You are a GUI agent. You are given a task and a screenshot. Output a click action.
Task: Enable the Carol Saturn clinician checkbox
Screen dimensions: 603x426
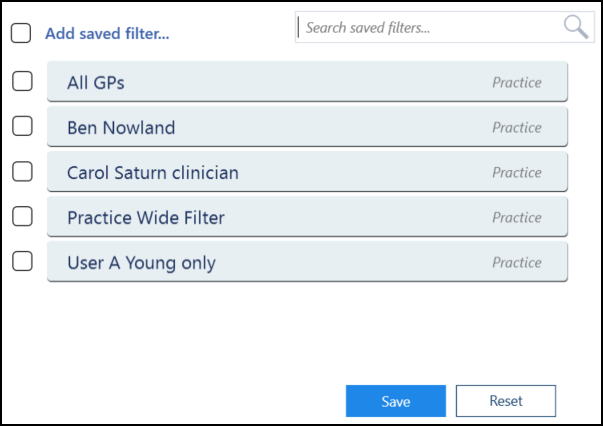(x=22, y=171)
